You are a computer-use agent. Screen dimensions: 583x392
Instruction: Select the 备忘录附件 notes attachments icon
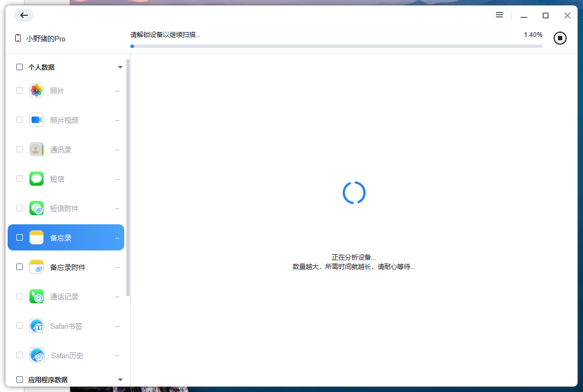click(36, 267)
